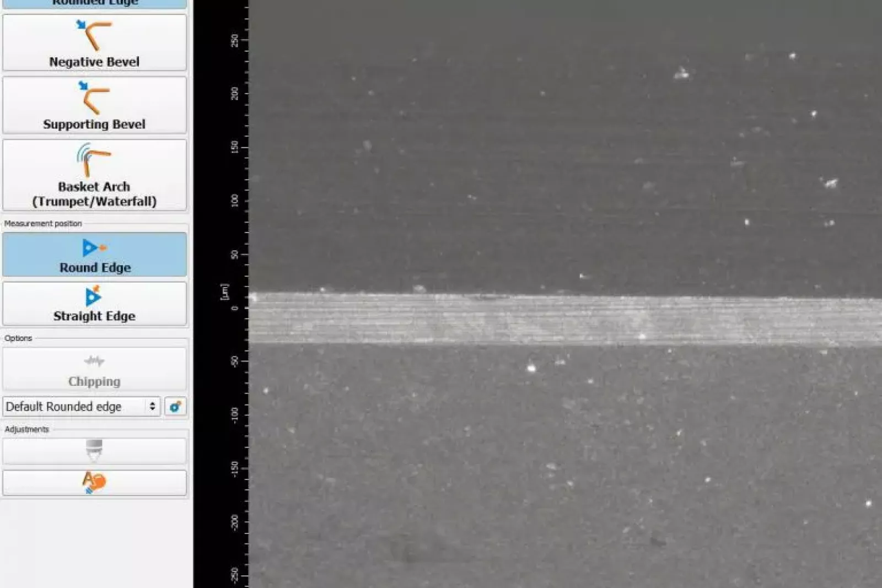Click the partially visible Rounded Edge button
882x588 pixels.
tap(94, 3)
